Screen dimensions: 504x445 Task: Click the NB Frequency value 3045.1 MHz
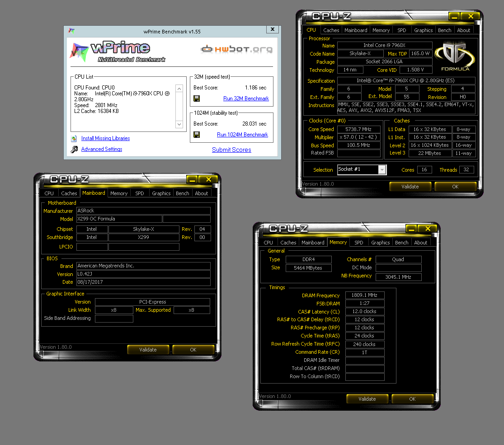click(398, 277)
